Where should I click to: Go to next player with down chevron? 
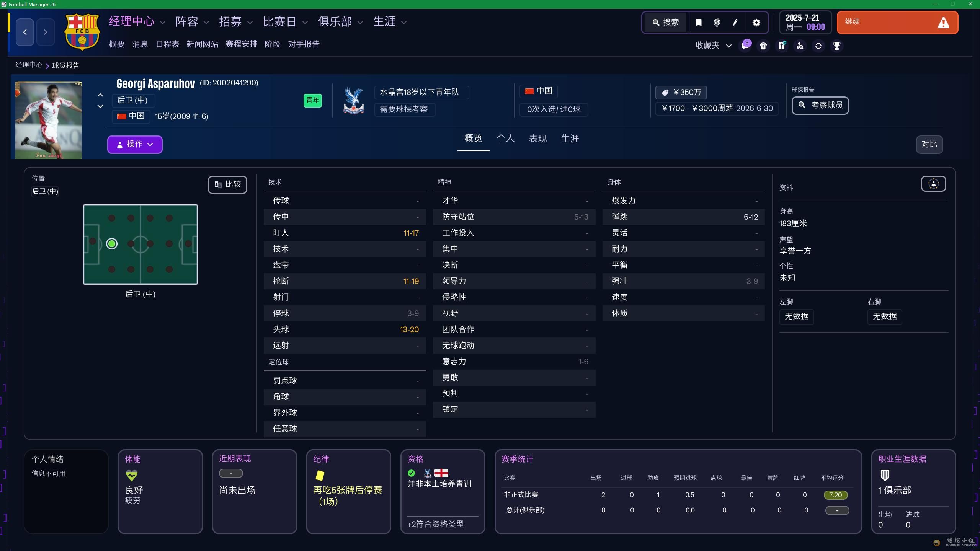(100, 106)
